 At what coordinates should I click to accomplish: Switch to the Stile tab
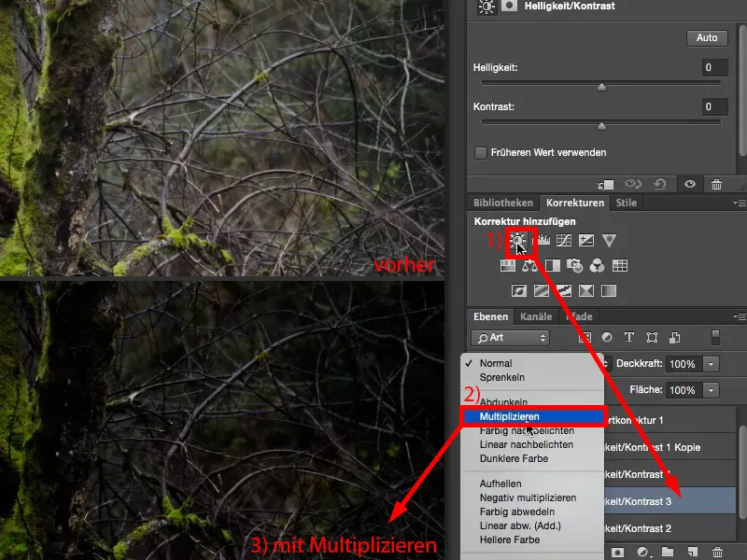point(626,203)
